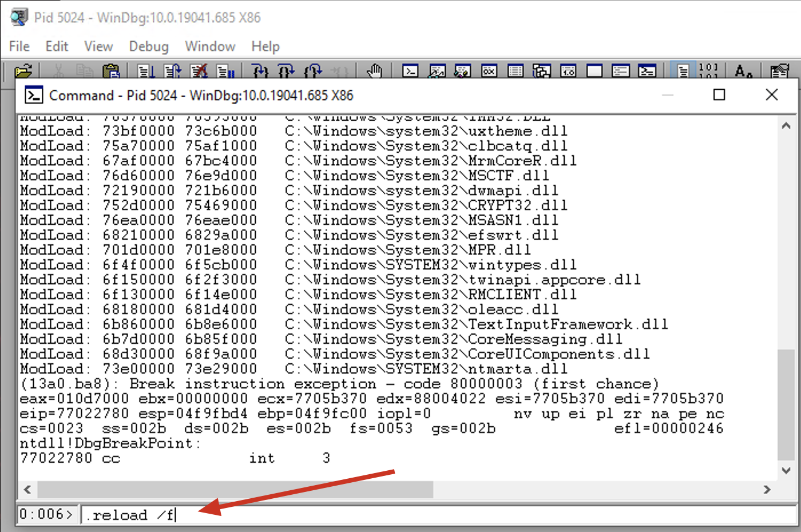Click the Go (continue execution) icon
This screenshot has width=801, height=532.
coord(146,72)
